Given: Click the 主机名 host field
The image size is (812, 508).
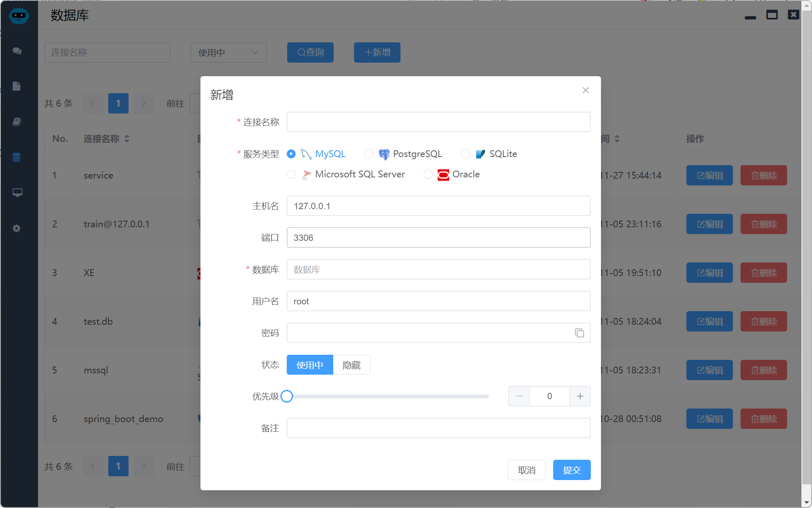Looking at the screenshot, I should pos(439,206).
